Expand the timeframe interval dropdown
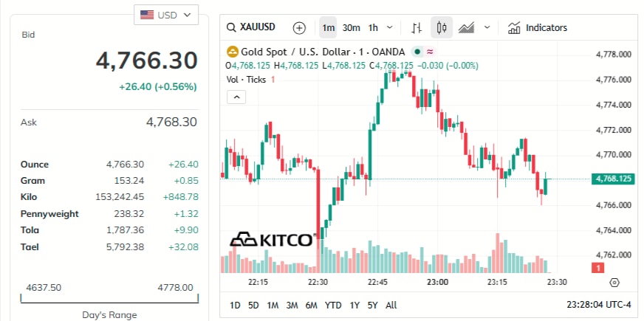This screenshot has width=644, height=321. coord(390,28)
